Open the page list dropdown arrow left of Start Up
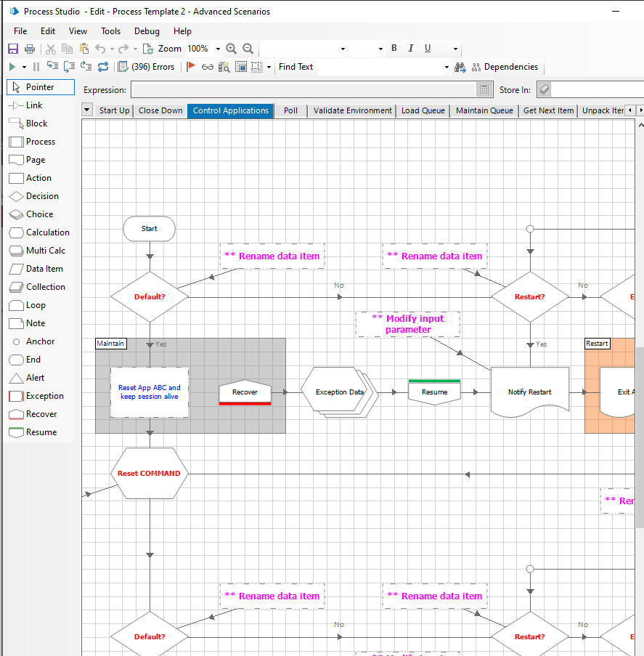644x656 pixels. 87,110
